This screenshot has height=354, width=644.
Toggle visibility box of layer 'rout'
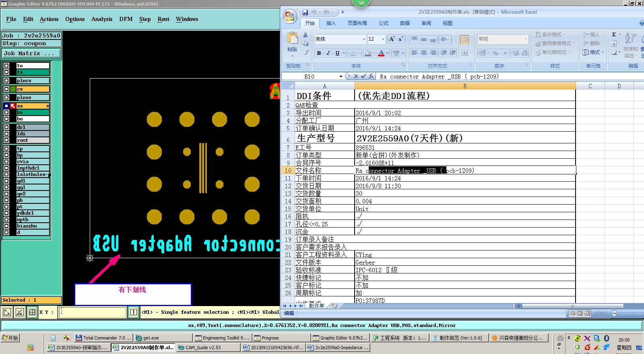tap(6, 141)
